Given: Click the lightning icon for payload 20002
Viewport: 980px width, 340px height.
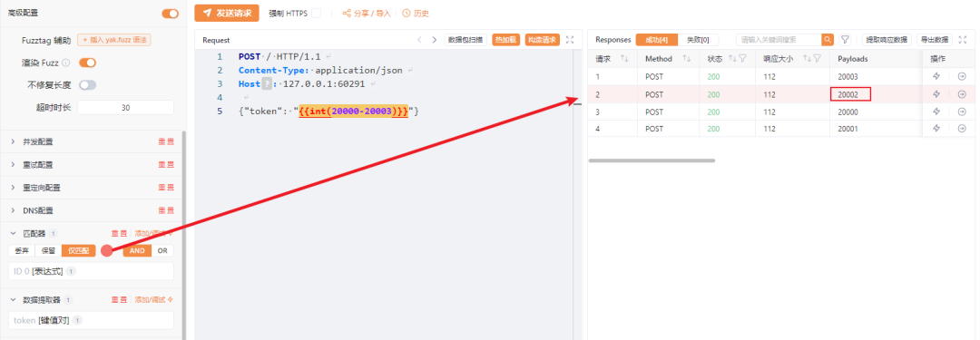Looking at the screenshot, I should pos(936,94).
